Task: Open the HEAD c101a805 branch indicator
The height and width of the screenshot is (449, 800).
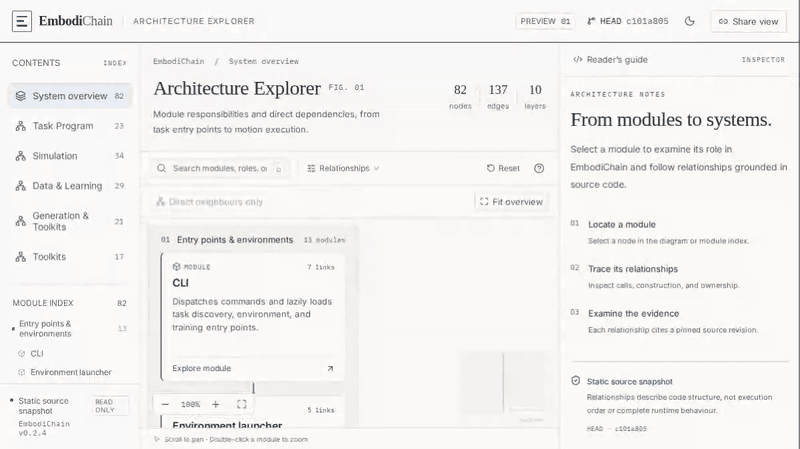Action: click(628, 21)
